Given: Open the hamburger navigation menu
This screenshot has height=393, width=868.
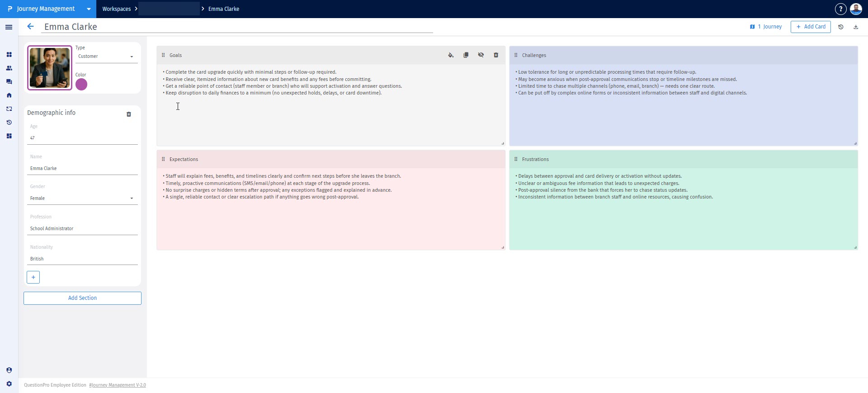Looking at the screenshot, I should [x=9, y=27].
